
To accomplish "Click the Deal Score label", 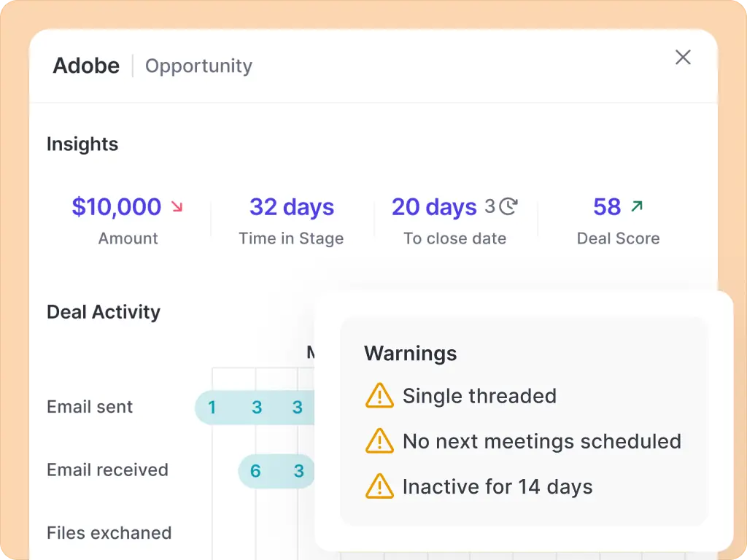I will point(619,238).
